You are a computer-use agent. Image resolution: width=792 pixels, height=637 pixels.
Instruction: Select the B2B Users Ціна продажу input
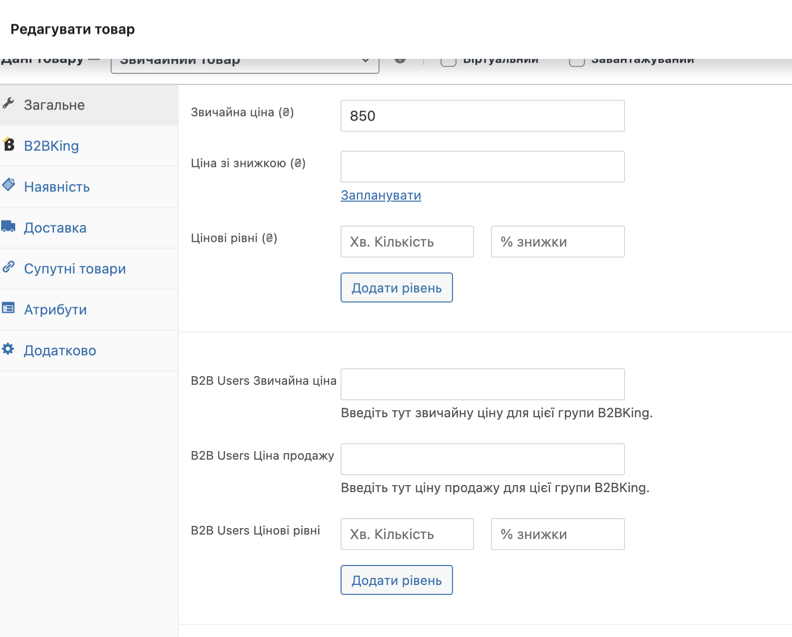482,459
